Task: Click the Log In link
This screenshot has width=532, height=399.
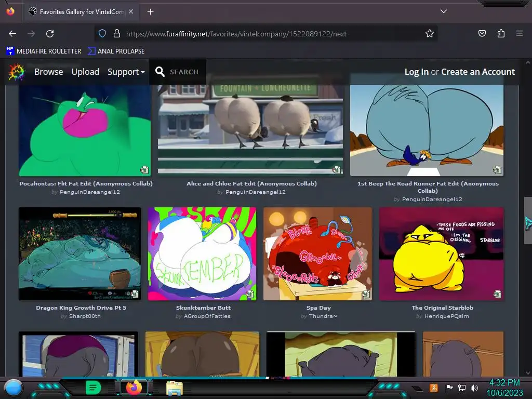Action: [x=416, y=72]
